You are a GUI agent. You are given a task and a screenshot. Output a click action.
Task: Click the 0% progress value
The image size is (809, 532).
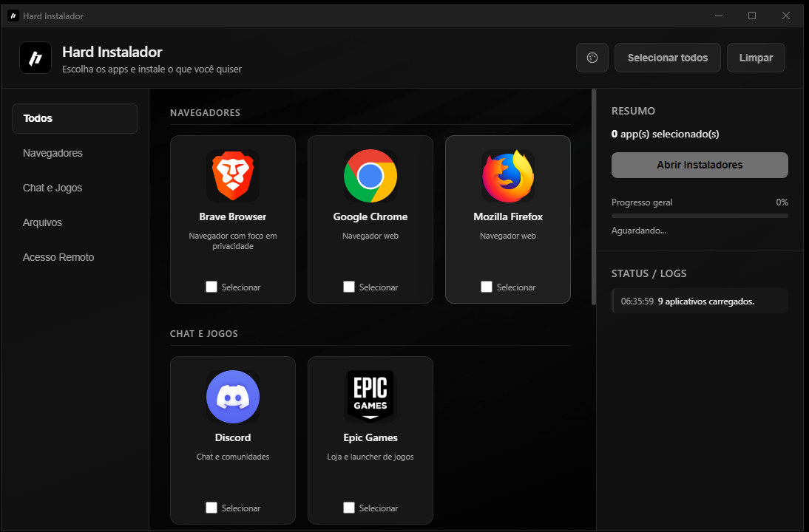pyautogui.click(x=782, y=202)
